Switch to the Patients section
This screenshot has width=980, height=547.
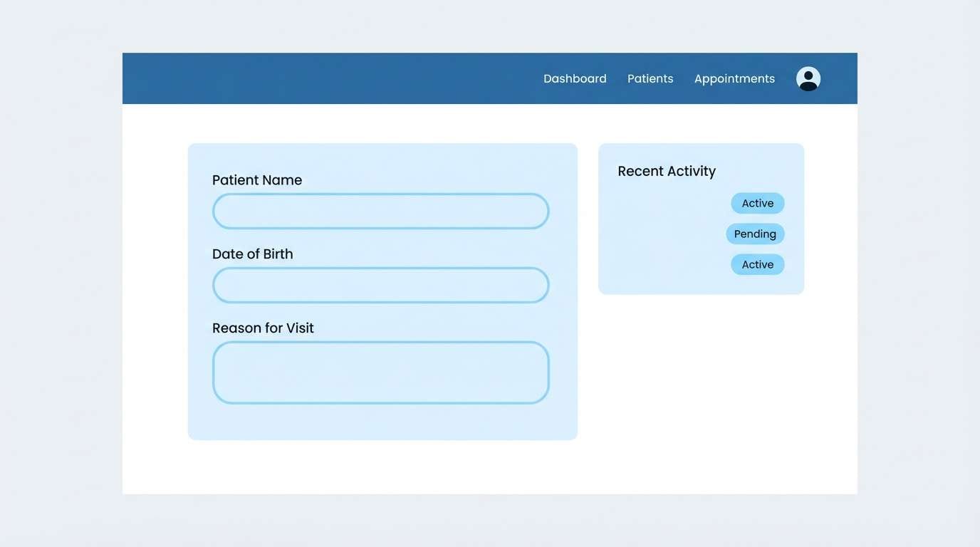650,78
